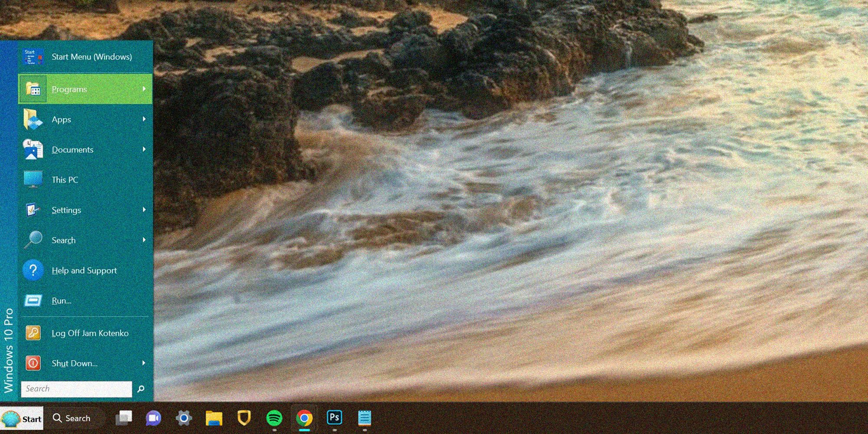
Task: Launch the Run... dialog
Action: [x=62, y=301]
